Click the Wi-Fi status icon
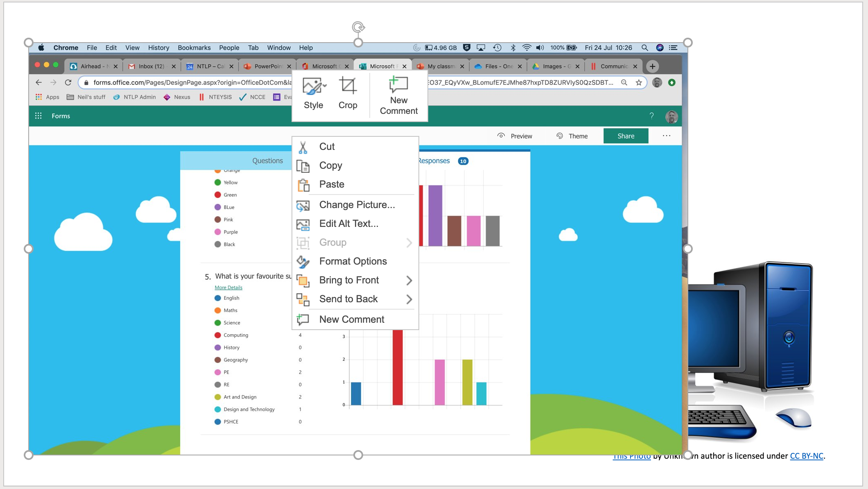This screenshot has height=489, width=868. pos(527,48)
